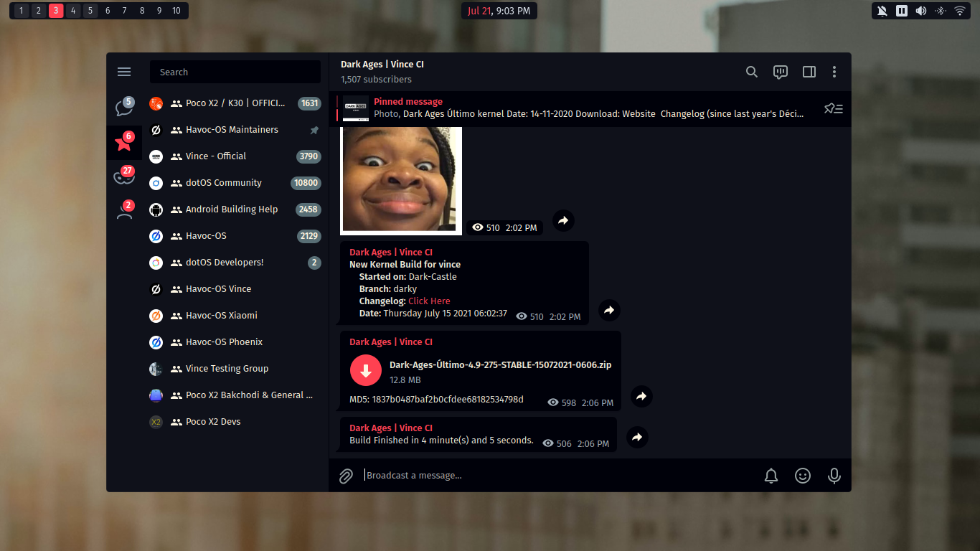Viewport: 980px width, 551px height.
Task: Open Havoc-OS chat with 2129 unread
Action: (x=235, y=236)
